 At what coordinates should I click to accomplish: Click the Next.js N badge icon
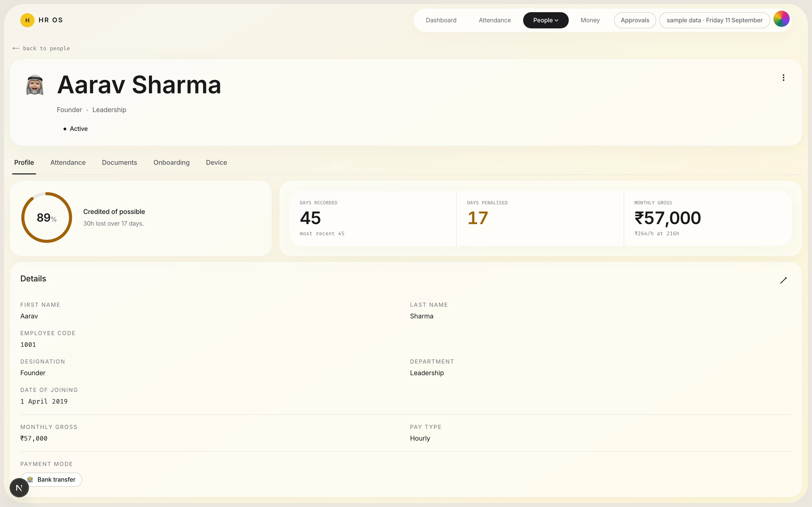(19, 488)
